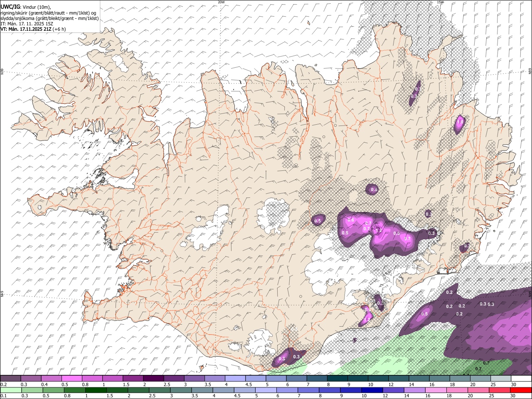
Task: Click the 'VT: Mán. 17.11.2025 21Z (+6 h)' line
Action: [x=32, y=29]
